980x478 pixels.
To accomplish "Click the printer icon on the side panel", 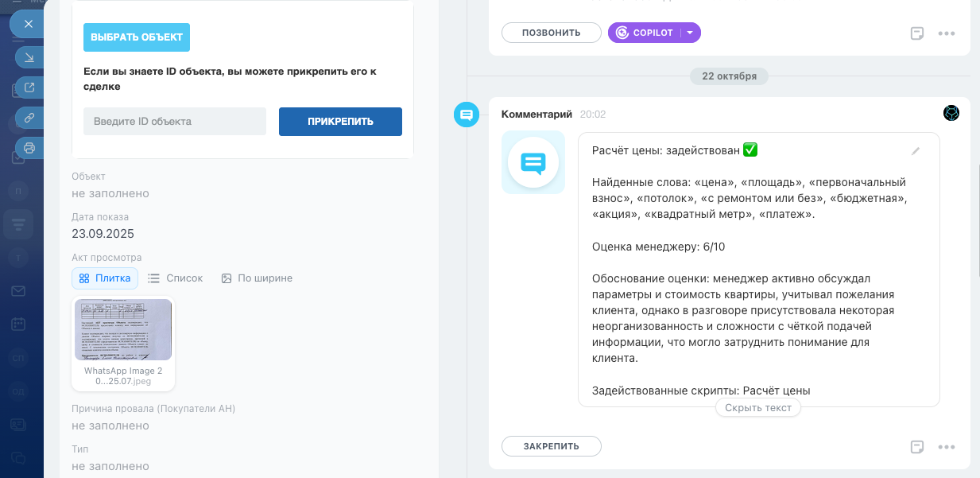I will click(29, 148).
